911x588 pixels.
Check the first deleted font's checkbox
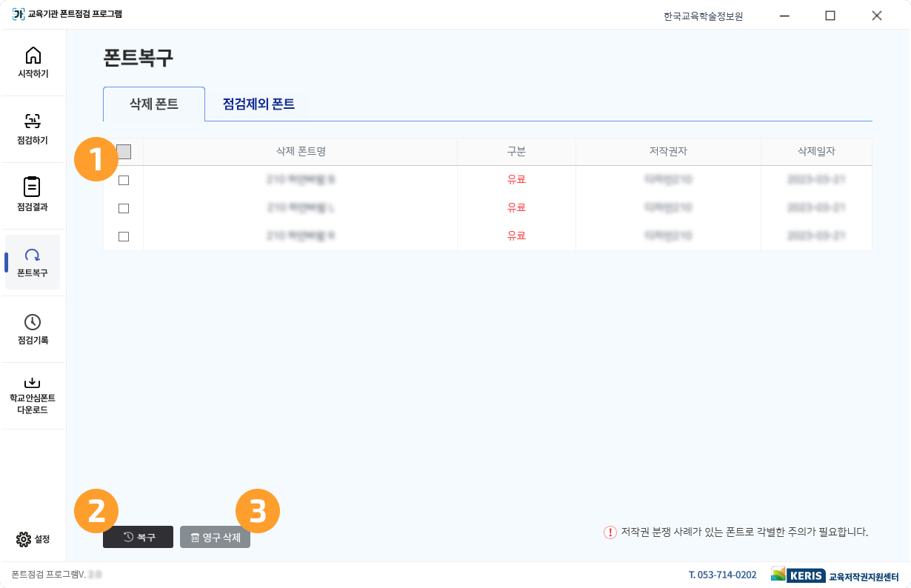123,179
